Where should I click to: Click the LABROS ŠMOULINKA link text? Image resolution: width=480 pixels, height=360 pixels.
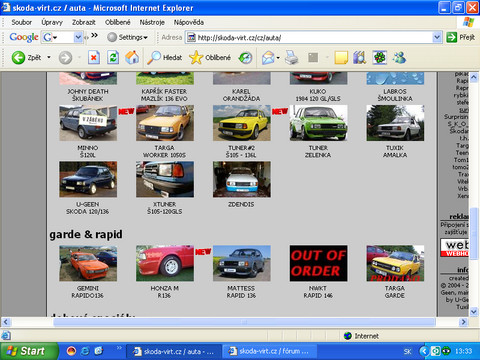tap(395, 95)
